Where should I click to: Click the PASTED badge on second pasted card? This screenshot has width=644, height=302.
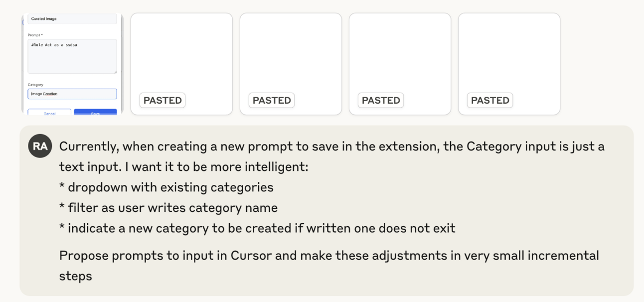click(272, 100)
